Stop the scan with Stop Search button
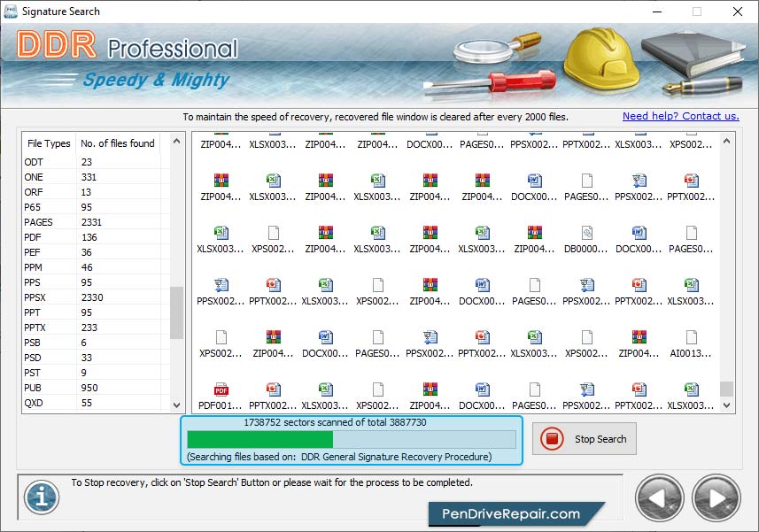This screenshot has height=532, width=759. [x=585, y=439]
